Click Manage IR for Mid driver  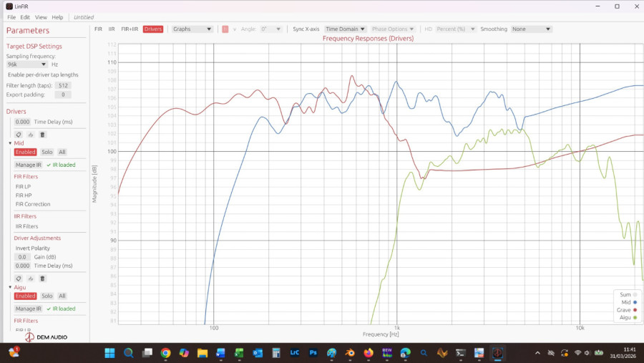click(x=29, y=165)
